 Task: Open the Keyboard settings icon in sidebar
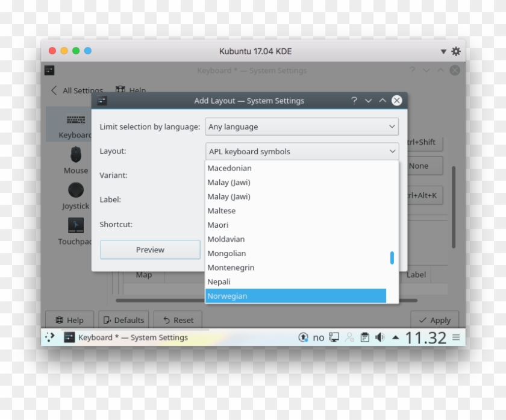[75, 118]
